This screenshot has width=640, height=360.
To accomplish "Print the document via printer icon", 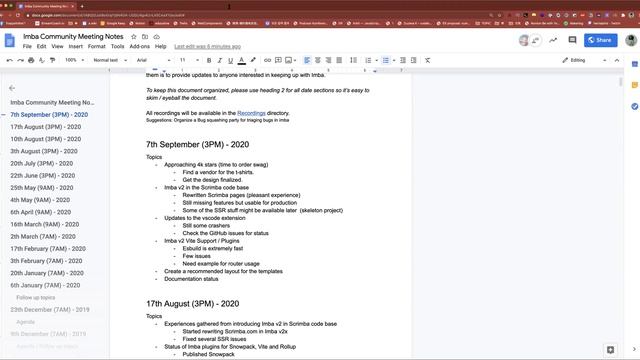I will (31, 60).
